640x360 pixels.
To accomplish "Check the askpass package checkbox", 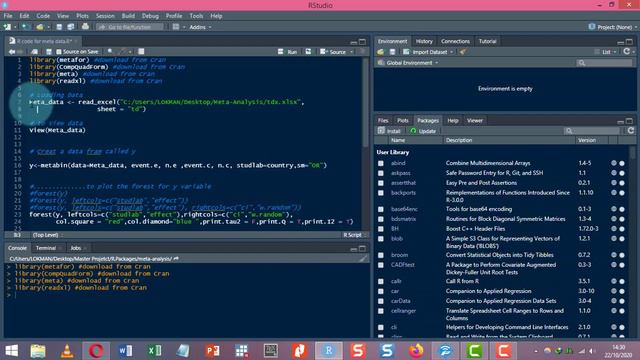I will click(381, 173).
